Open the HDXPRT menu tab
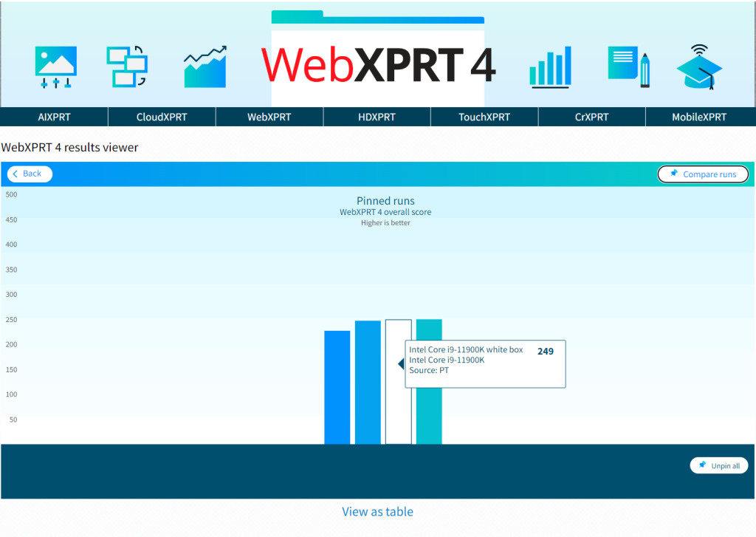 (377, 117)
